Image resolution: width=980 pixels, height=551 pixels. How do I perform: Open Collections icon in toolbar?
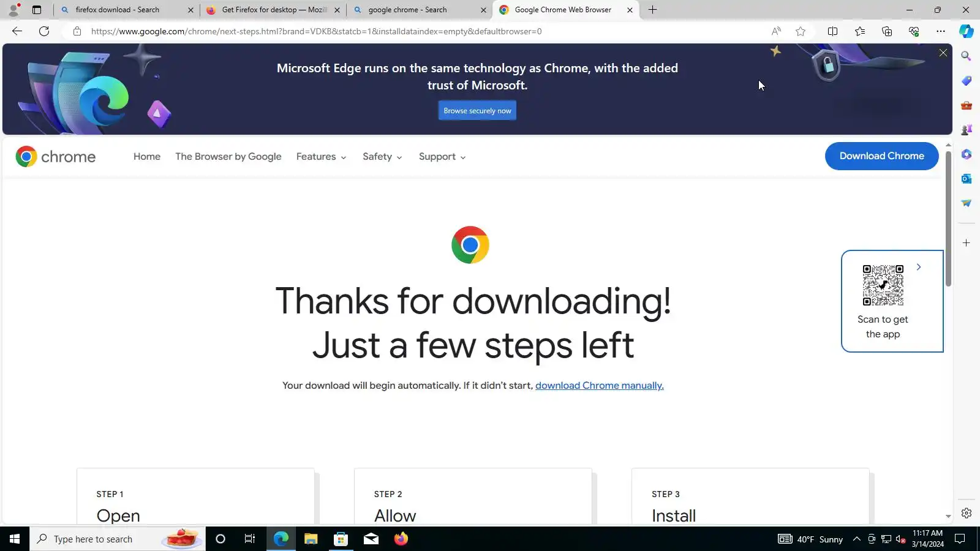coord(887,31)
